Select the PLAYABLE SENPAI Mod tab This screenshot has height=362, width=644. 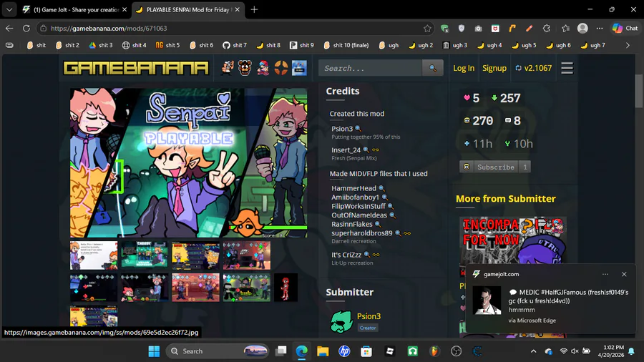point(188,9)
